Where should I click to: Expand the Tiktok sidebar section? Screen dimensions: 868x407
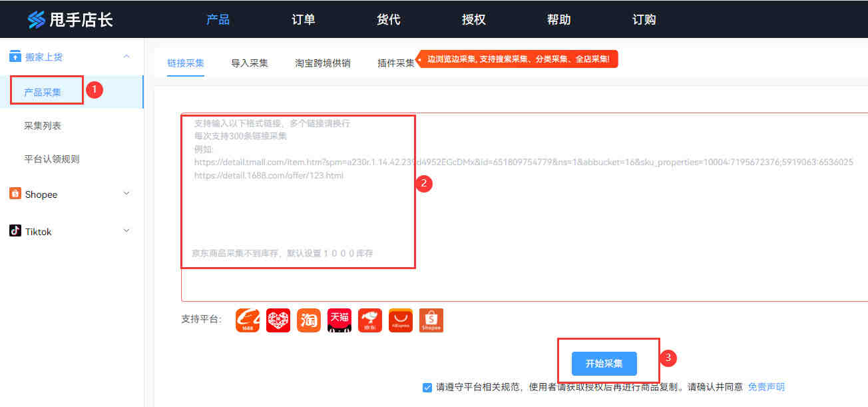click(126, 230)
